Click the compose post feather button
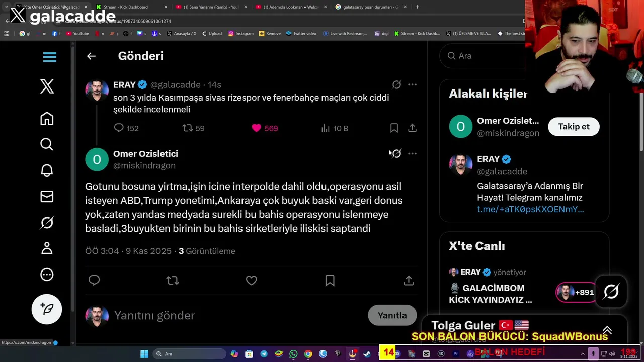 [x=47, y=309]
